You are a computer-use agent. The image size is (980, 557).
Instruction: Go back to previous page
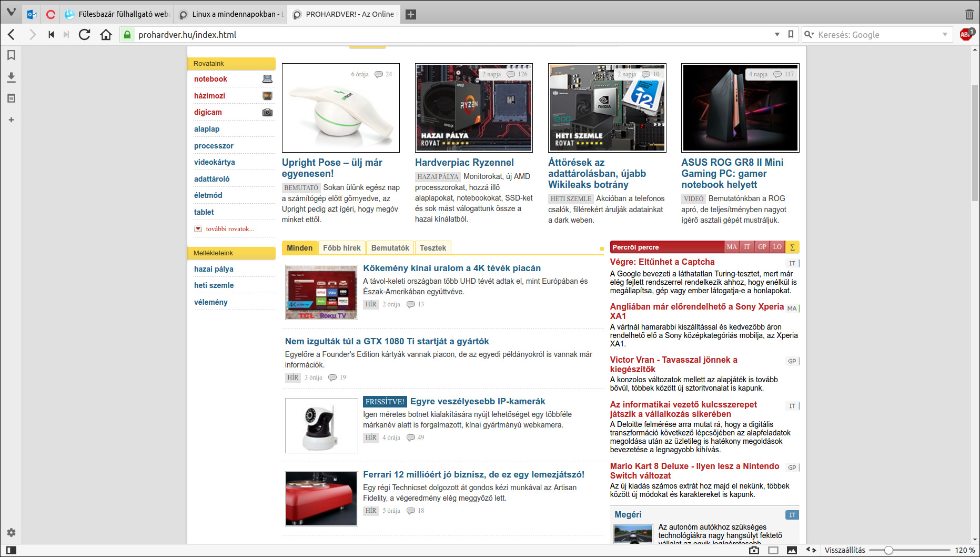(12, 35)
